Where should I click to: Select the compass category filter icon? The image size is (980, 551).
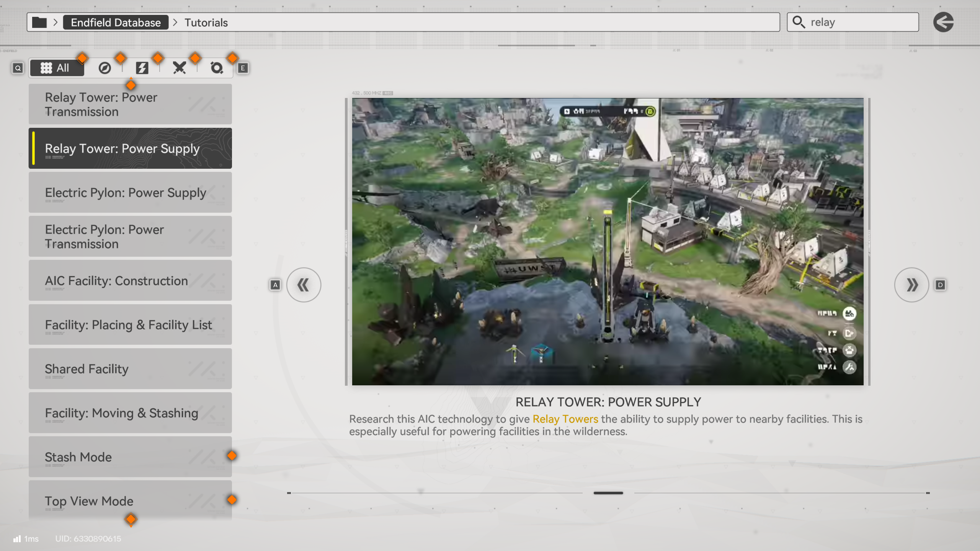coord(105,68)
